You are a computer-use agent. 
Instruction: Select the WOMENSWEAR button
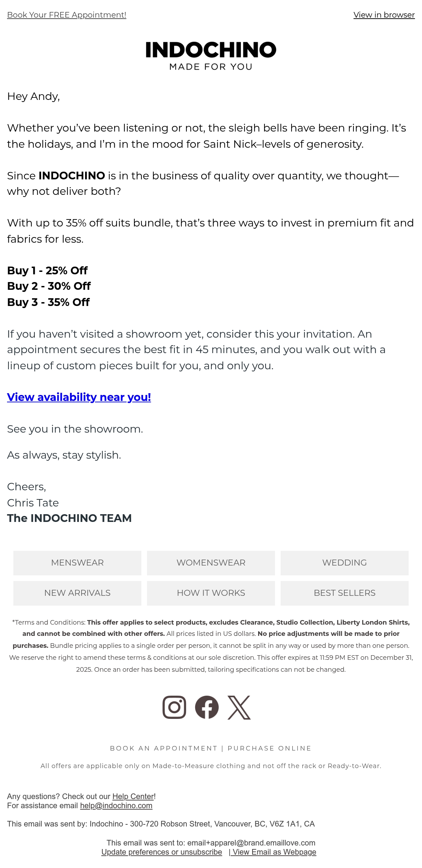click(211, 563)
